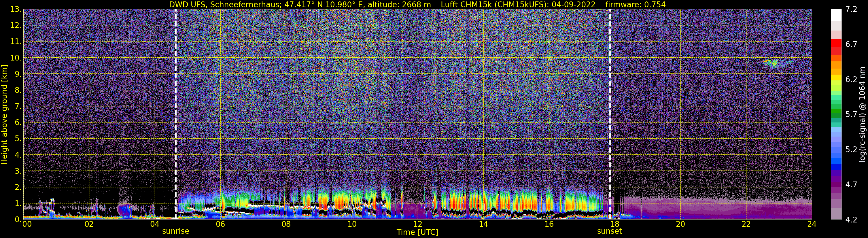Click the colorbar value '4.2'
This screenshot has height=238, width=868.
(851, 220)
